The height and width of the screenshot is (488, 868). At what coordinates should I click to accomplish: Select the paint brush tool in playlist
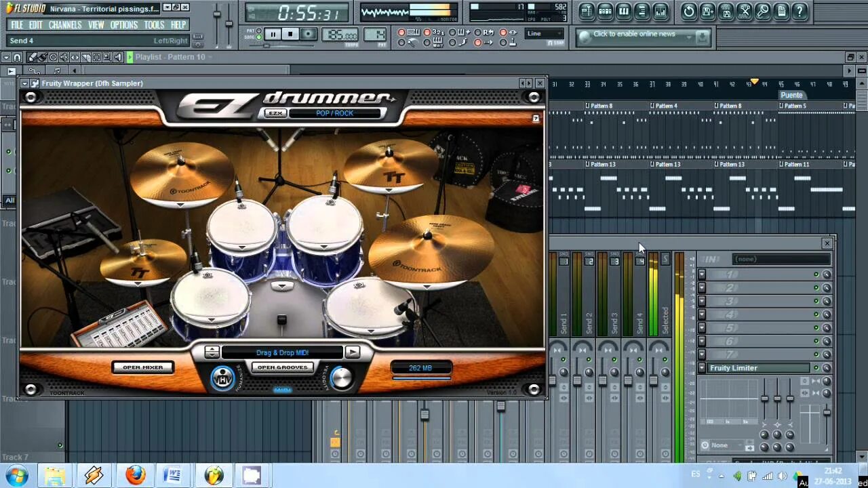tap(42, 58)
